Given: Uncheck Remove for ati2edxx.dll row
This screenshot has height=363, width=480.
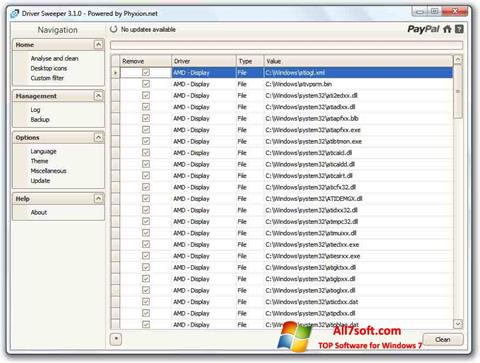Looking at the screenshot, I should tap(146, 95).
